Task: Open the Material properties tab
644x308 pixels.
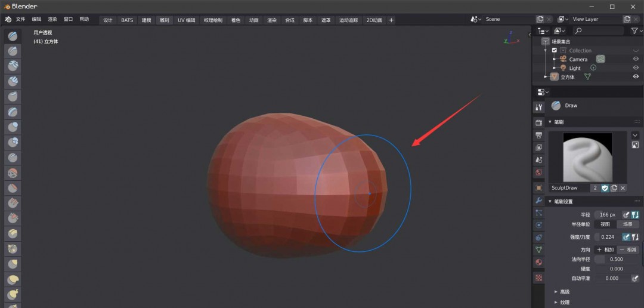Action: 539,261
